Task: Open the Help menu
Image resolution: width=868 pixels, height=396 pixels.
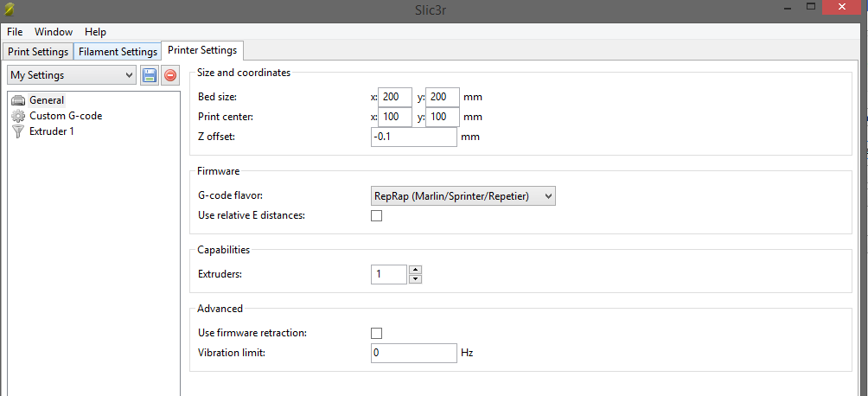Action: (x=95, y=32)
